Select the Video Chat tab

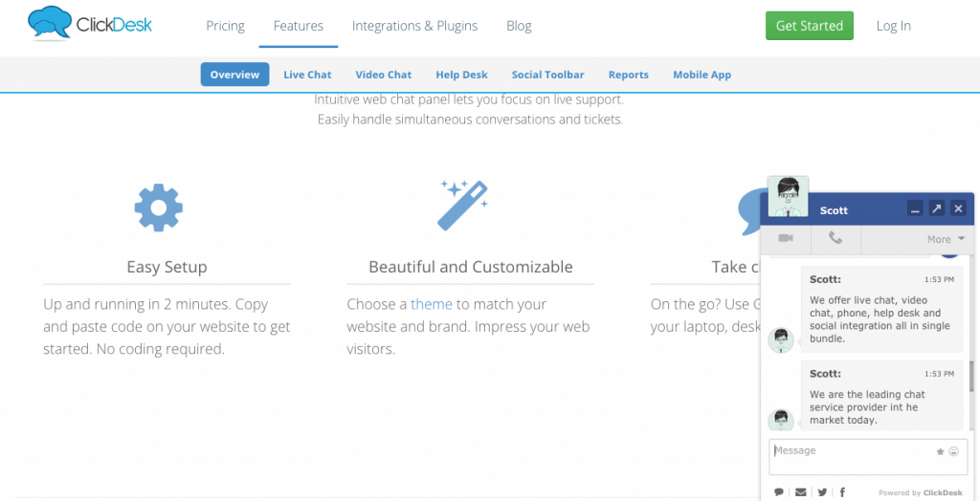[x=383, y=75]
